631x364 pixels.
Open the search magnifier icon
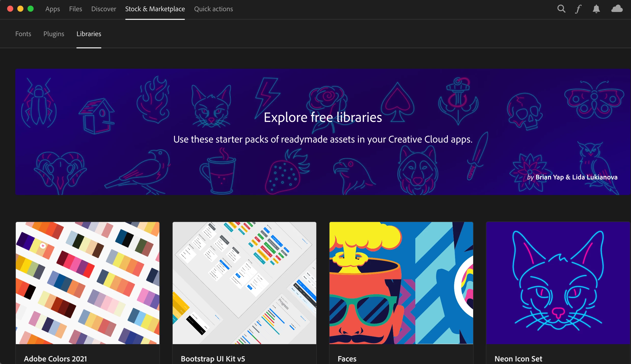point(561,9)
